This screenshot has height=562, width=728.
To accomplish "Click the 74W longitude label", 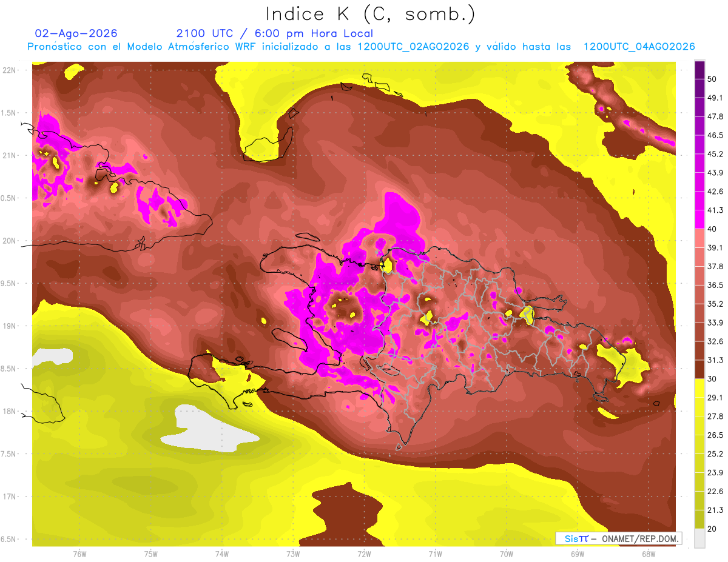I will click(x=221, y=554).
